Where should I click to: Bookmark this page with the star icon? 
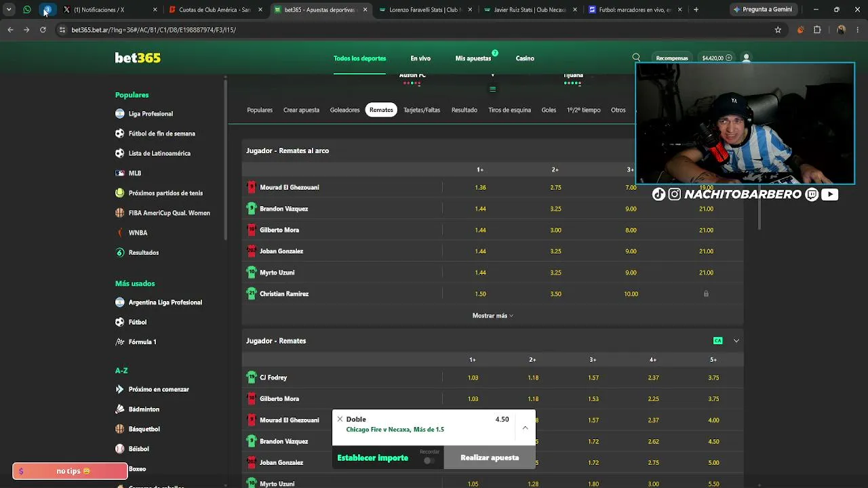pyautogui.click(x=778, y=30)
